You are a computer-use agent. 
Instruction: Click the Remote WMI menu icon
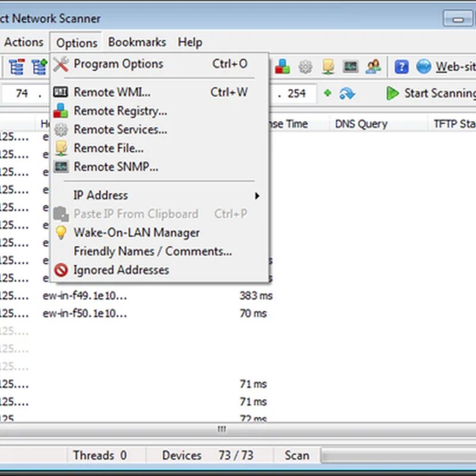tap(61, 92)
